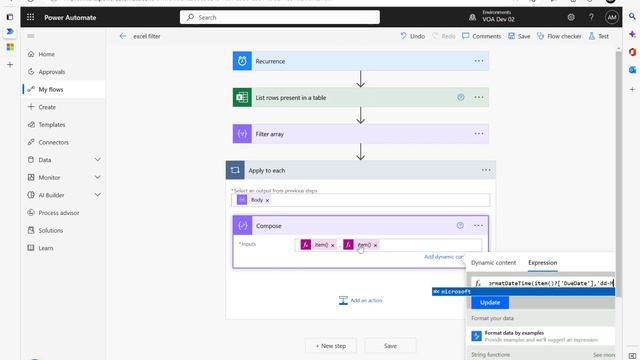Collapse the Apply to each card header
The width and height of the screenshot is (640, 360).
tap(360, 170)
